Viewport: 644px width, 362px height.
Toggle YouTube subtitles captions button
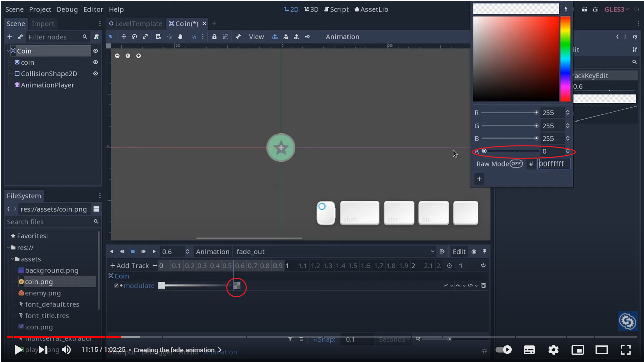(x=529, y=350)
